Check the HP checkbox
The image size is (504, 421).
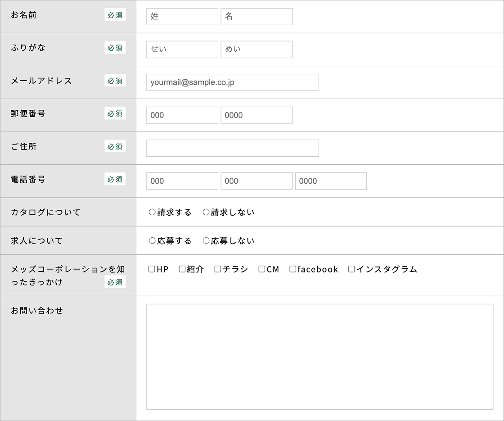pos(152,269)
